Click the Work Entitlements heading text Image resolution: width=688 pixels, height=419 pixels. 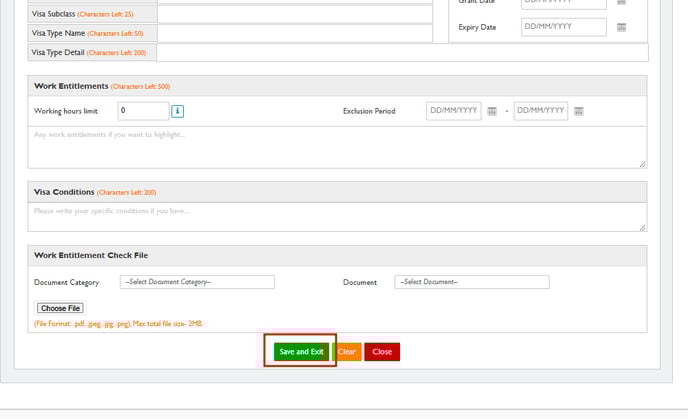tap(71, 86)
